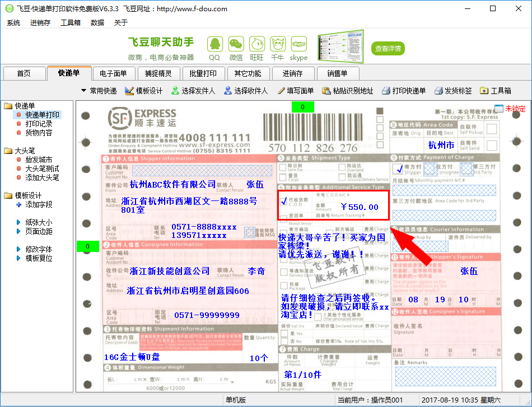Toggle the 陆运达 Overland checkbox
This screenshot has height=407, width=532.
click(x=342, y=167)
